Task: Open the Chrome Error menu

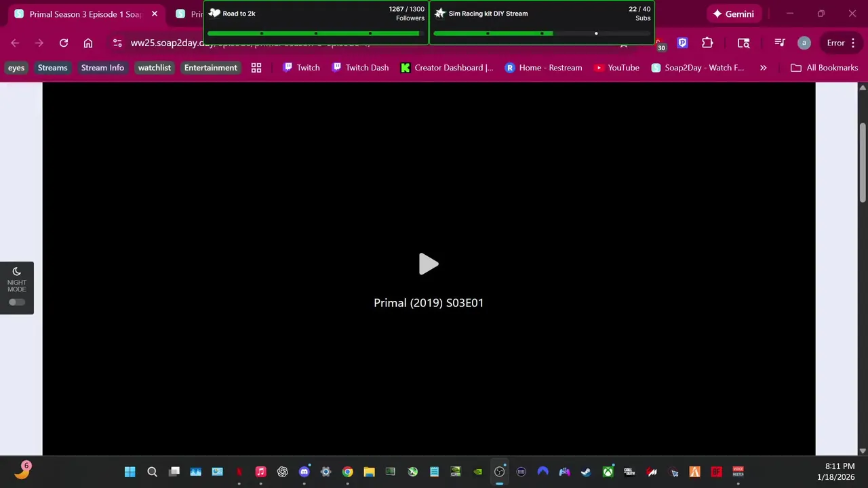Action: 842,43
